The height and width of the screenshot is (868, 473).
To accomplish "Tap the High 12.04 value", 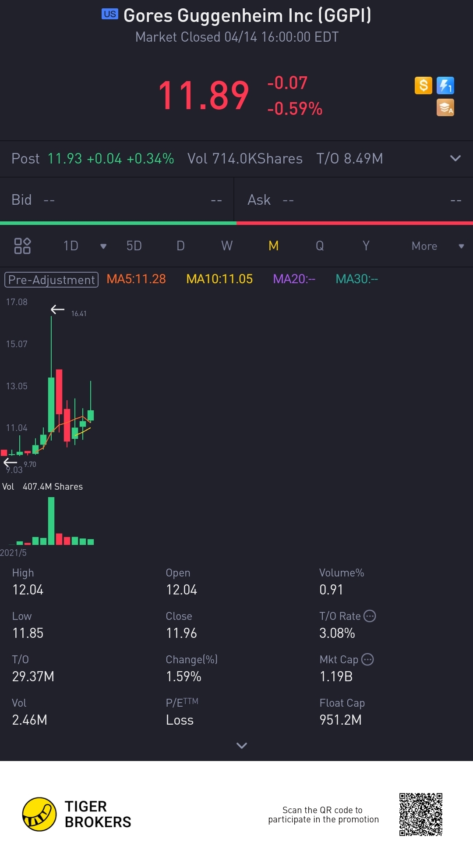I will [28, 590].
